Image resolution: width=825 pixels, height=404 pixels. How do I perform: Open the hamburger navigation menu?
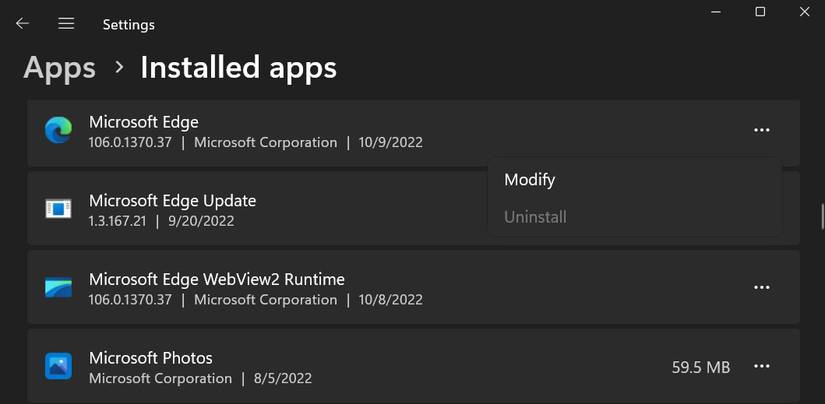[x=66, y=23]
